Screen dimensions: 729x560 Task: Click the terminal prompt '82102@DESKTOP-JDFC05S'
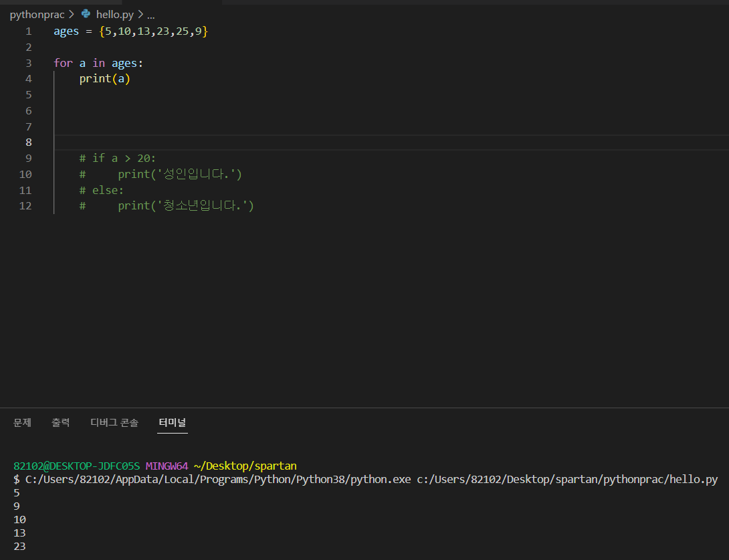pyautogui.click(x=77, y=466)
